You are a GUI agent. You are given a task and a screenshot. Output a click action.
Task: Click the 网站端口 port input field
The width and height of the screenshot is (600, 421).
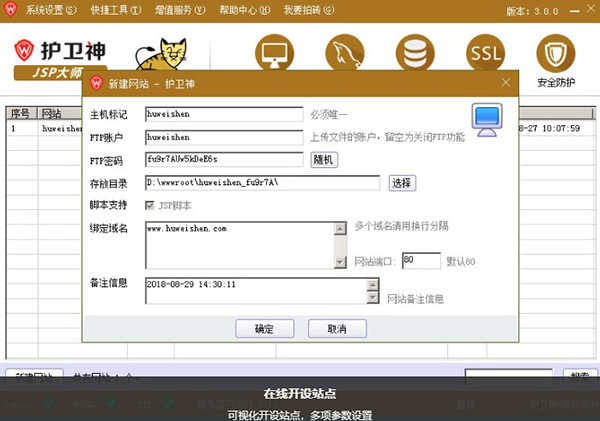coord(420,260)
